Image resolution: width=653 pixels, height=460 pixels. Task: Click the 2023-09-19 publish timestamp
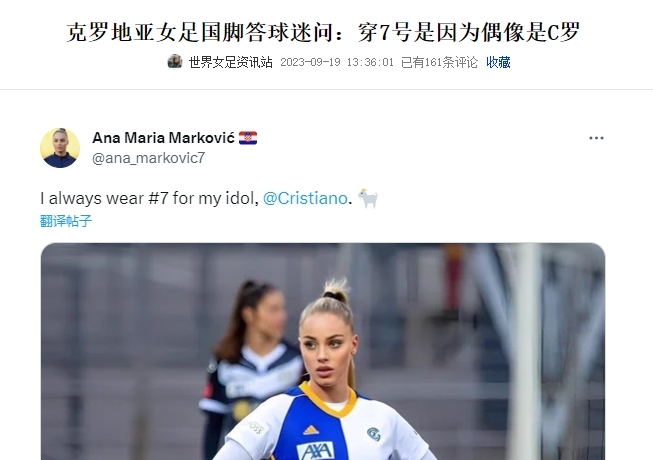337,62
